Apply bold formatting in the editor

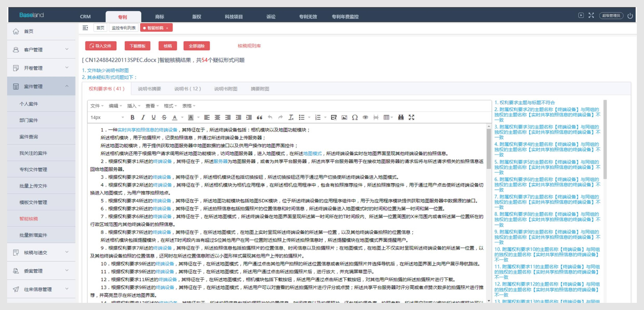click(x=132, y=117)
